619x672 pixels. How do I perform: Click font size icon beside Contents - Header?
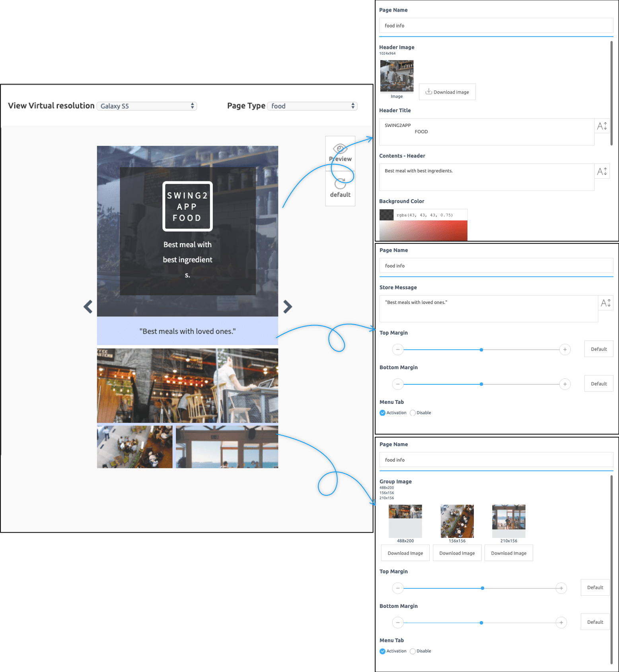[x=602, y=171]
